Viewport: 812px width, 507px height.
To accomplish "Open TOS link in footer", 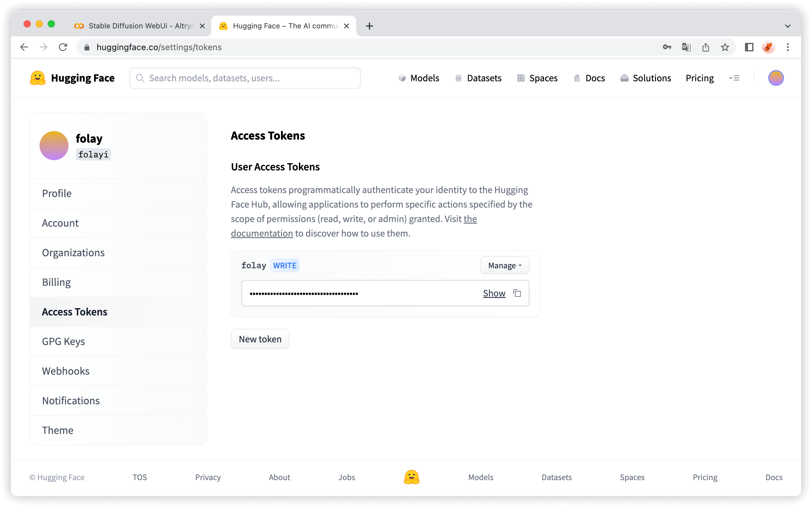I will 140,477.
